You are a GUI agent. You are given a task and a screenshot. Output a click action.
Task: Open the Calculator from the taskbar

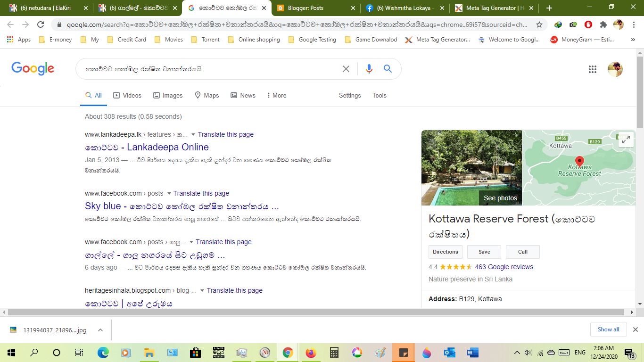point(334,353)
